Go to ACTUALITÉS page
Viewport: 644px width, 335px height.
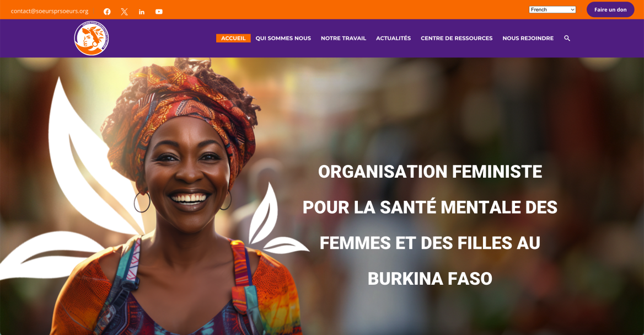point(394,38)
